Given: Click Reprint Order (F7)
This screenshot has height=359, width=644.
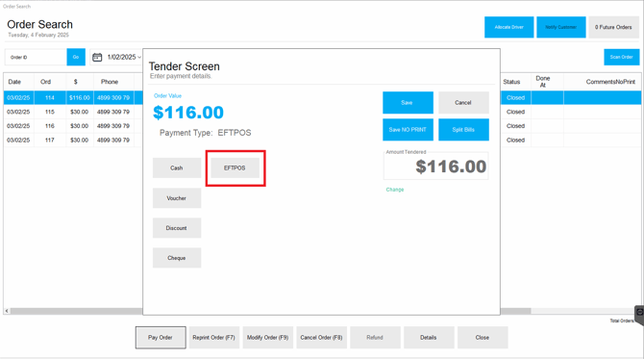Looking at the screenshot, I should (214, 337).
